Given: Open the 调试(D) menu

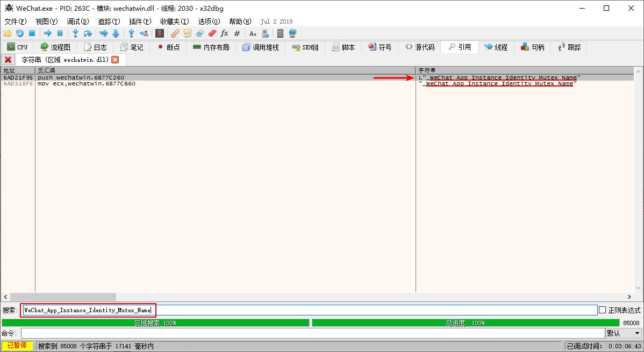Looking at the screenshot, I should click(x=77, y=21).
